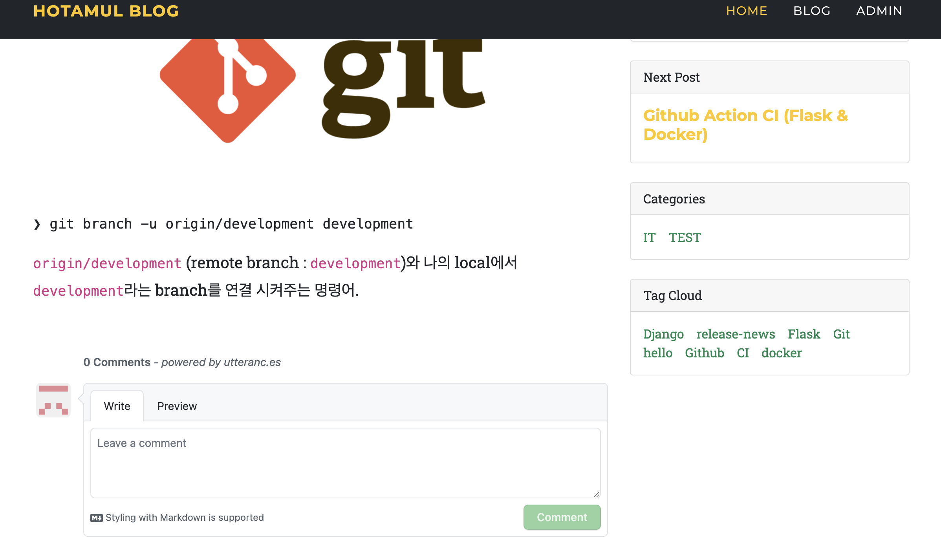The image size is (941, 560).
Task: Click the pixel avatar next to the comment box
Action: [x=53, y=400]
